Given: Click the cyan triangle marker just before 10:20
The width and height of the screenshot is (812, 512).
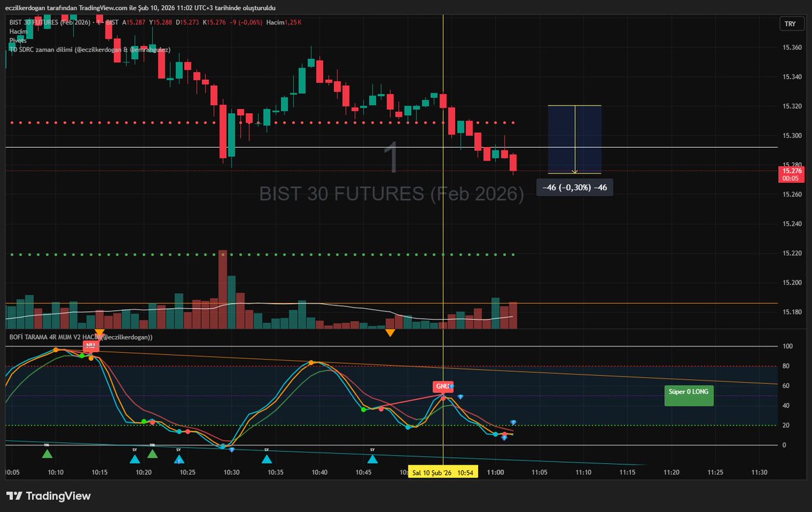Looking at the screenshot, I should (135, 458).
